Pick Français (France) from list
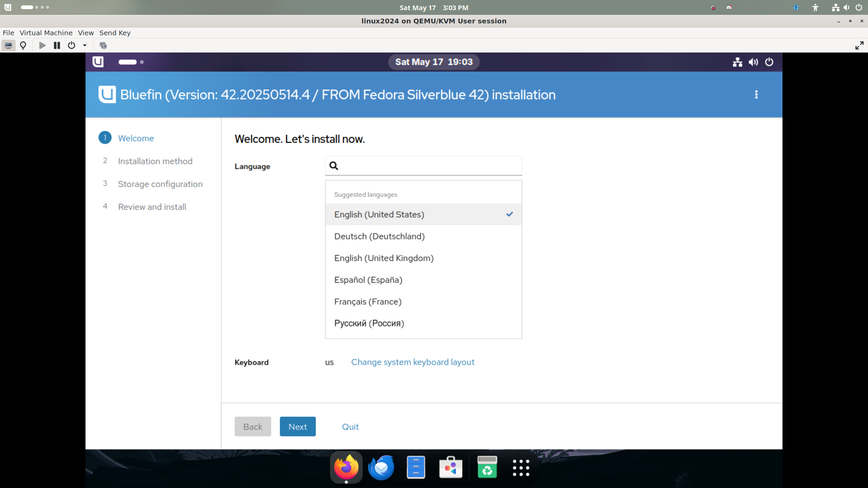 (368, 302)
